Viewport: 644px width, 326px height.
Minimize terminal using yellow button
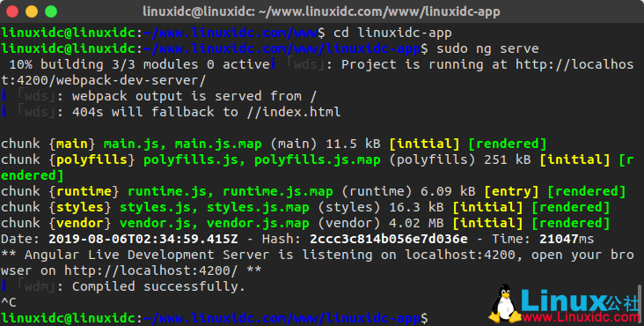point(32,11)
